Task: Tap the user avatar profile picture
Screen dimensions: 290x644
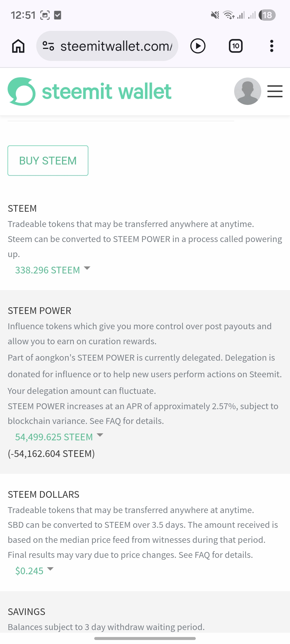Action: (x=247, y=91)
